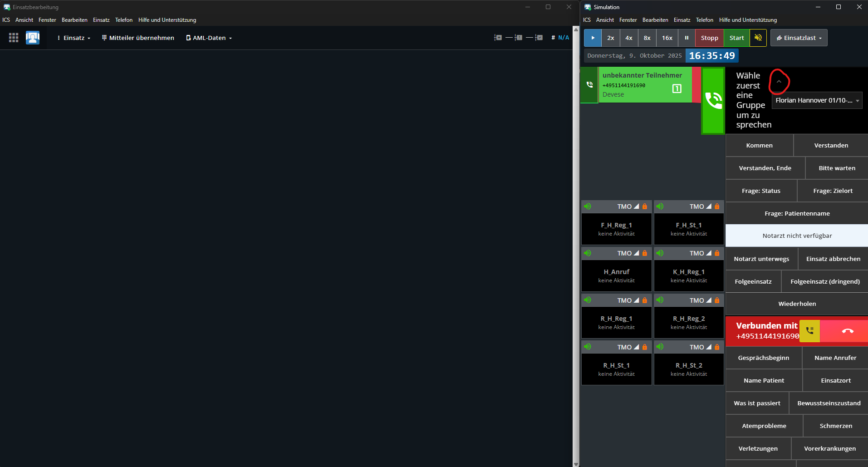Click the blue operator workstation icon
This screenshot has width=868, height=467.
coord(33,38)
